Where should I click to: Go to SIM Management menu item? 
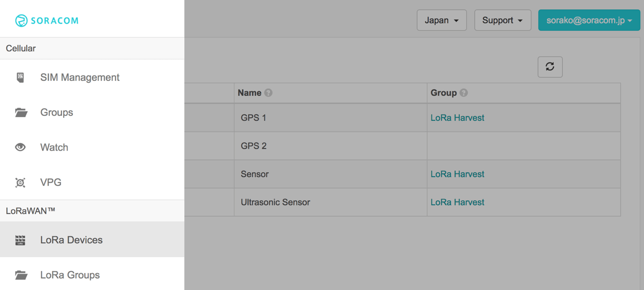[x=80, y=77]
